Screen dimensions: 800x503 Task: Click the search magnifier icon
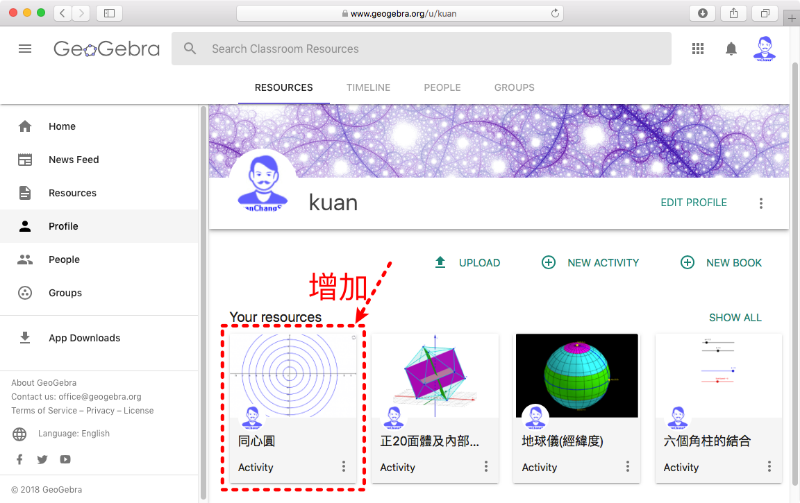[190, 48]
